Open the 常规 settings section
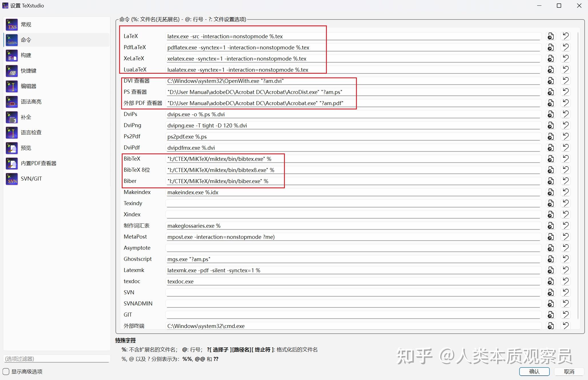 (x=26, y=25)
